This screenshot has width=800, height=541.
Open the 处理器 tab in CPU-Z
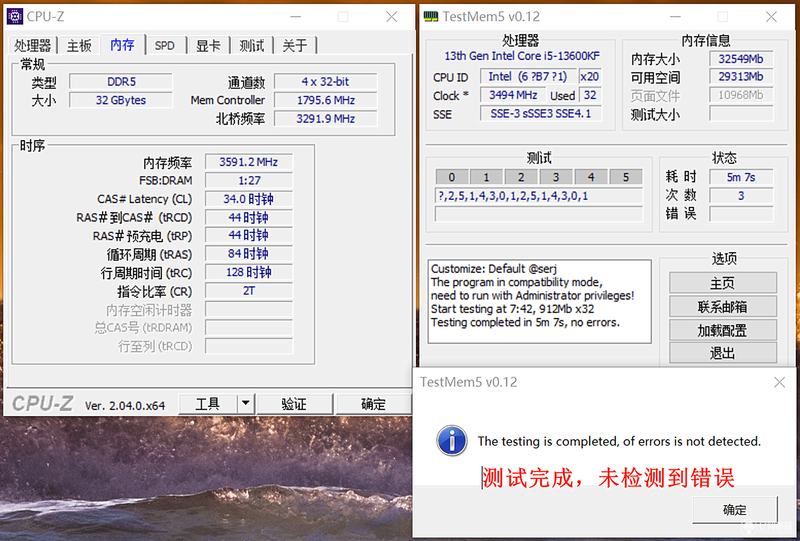pos(32,45)
